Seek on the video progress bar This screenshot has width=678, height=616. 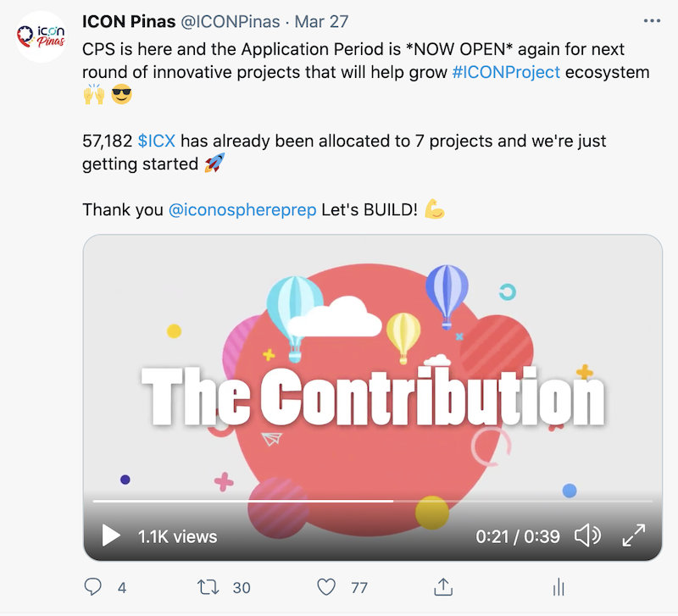pyautogui.click(x=373, y=502)
